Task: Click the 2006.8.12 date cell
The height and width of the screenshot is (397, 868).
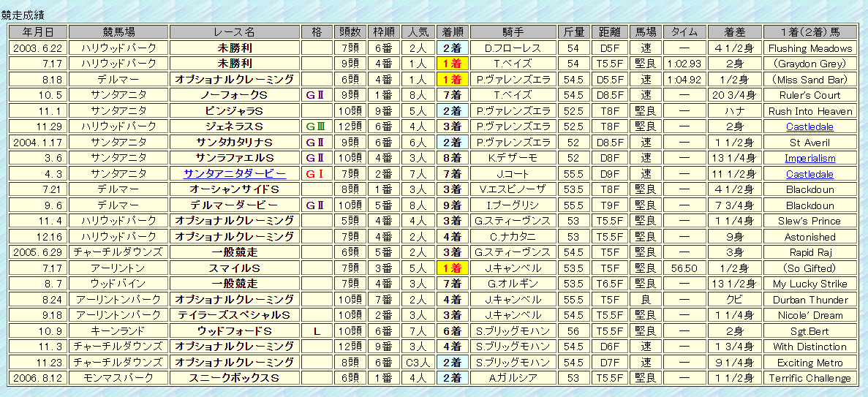Action: tap(38, 378)
